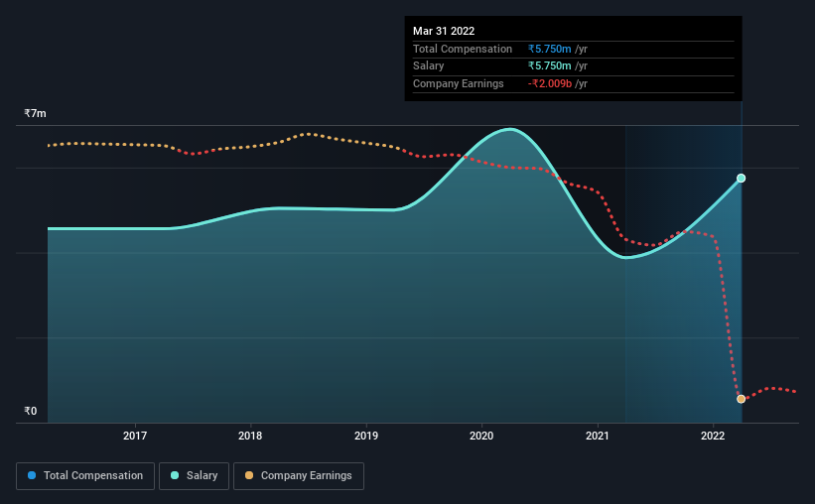815x504 pixels.
Task: Click the 2020 x-axis label
Action: [481, 436]
